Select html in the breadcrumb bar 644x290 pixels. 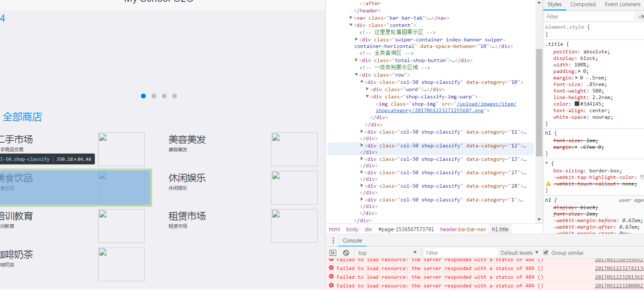pyautogui.click(x=334, y=229)
